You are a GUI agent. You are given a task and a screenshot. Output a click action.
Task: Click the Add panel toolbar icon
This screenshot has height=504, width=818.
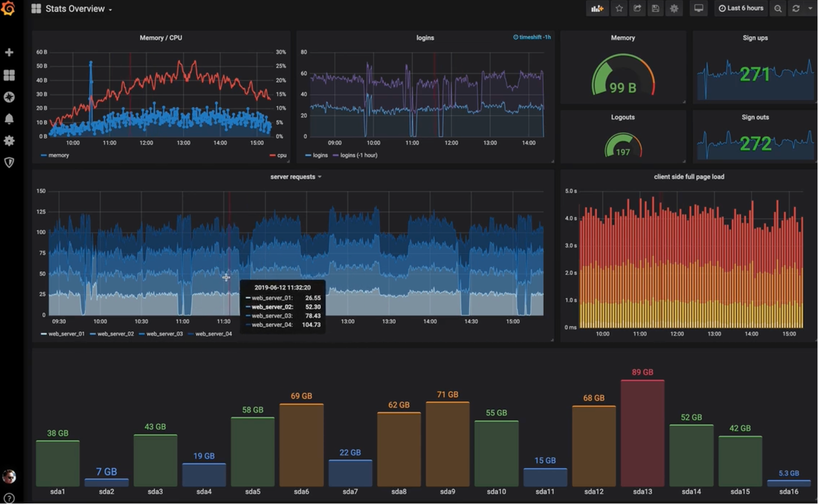(x=597, y=9)
